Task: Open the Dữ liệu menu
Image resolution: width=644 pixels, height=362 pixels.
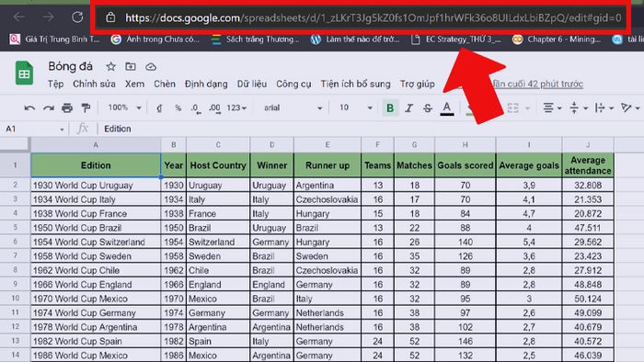Action: click(x=252, y=84)
